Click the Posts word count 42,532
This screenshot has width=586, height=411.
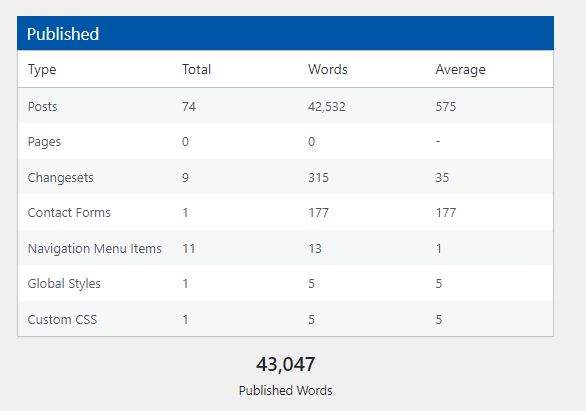click(327, 107)
